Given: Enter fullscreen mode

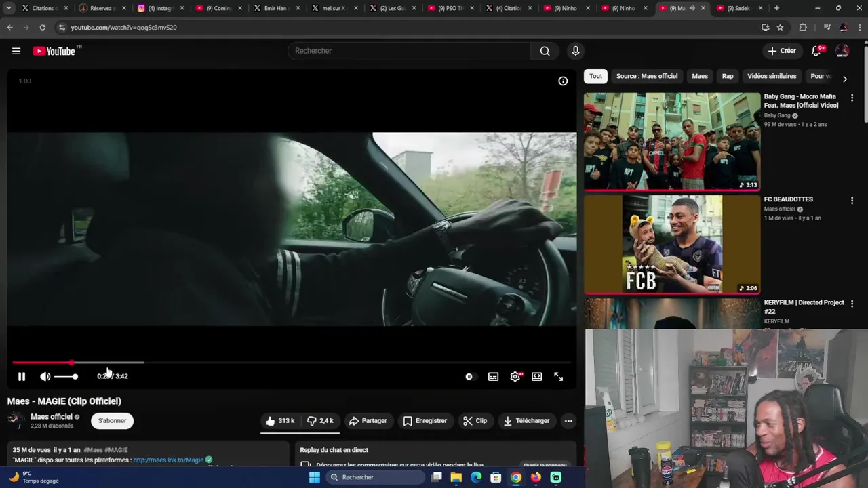Looking at the screenshot, I should tap(559, 376).
